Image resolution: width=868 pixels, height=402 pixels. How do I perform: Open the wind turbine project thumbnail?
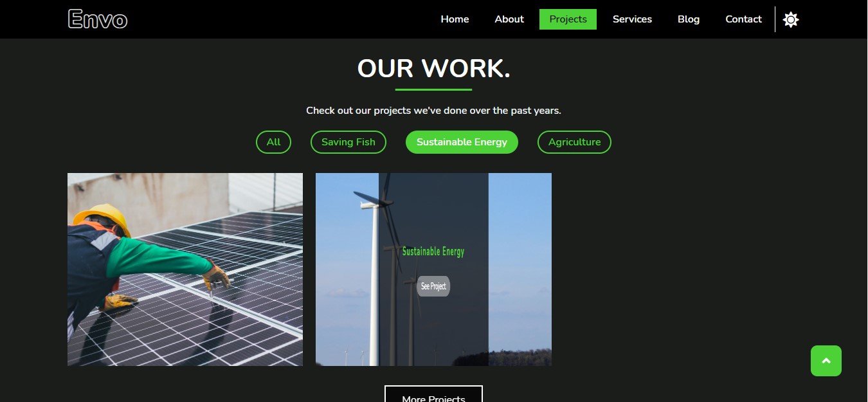click(433, 270)
